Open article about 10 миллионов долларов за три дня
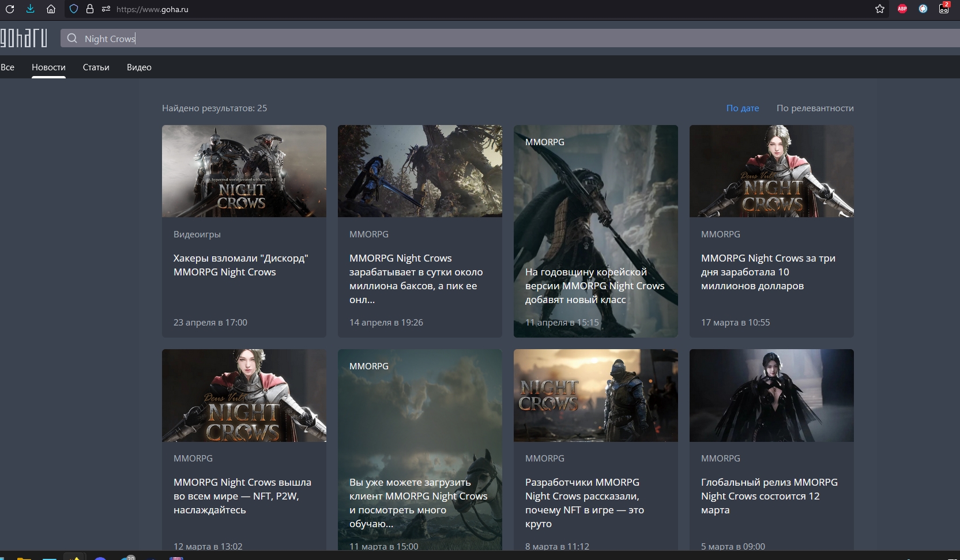Image resolution: width=960 pixels, height=560 pixels. pos(768,272)
